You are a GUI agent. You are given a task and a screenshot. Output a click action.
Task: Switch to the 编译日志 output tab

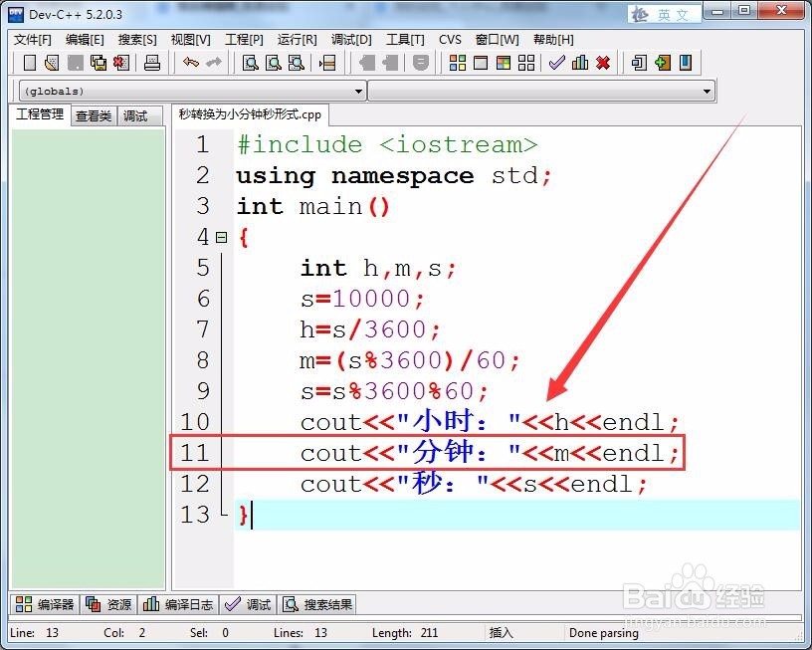tap(187, 604)
